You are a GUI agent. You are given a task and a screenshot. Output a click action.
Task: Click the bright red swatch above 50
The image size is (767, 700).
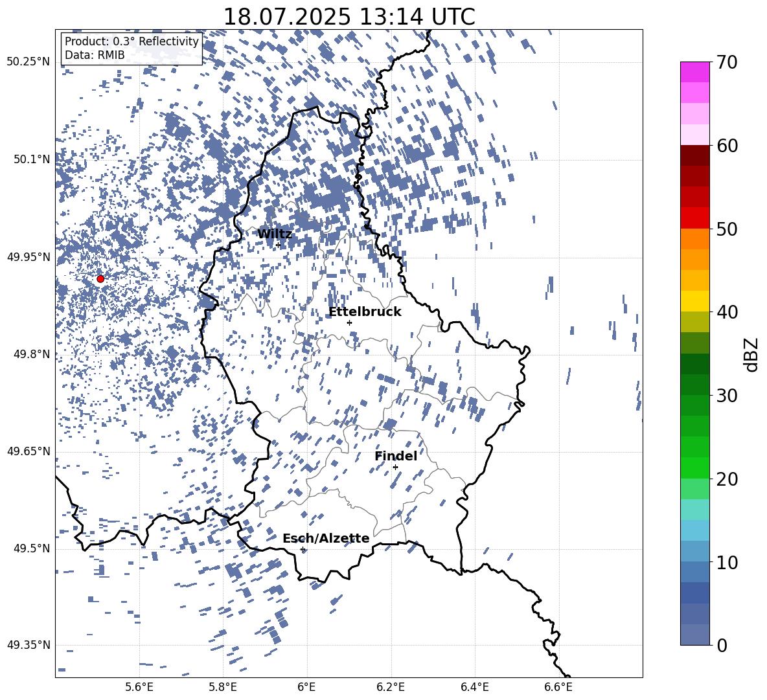coord(695,218)
